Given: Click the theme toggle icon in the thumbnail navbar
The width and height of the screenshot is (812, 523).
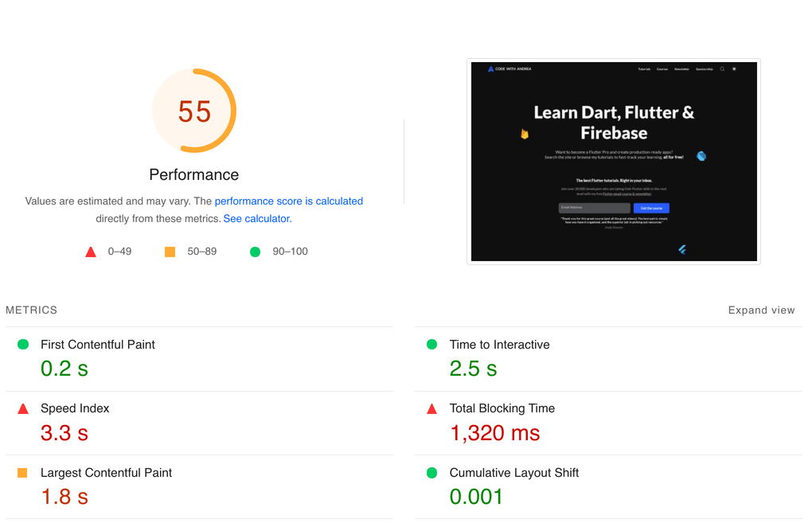Looking at the screenshot, I should 734,69.
